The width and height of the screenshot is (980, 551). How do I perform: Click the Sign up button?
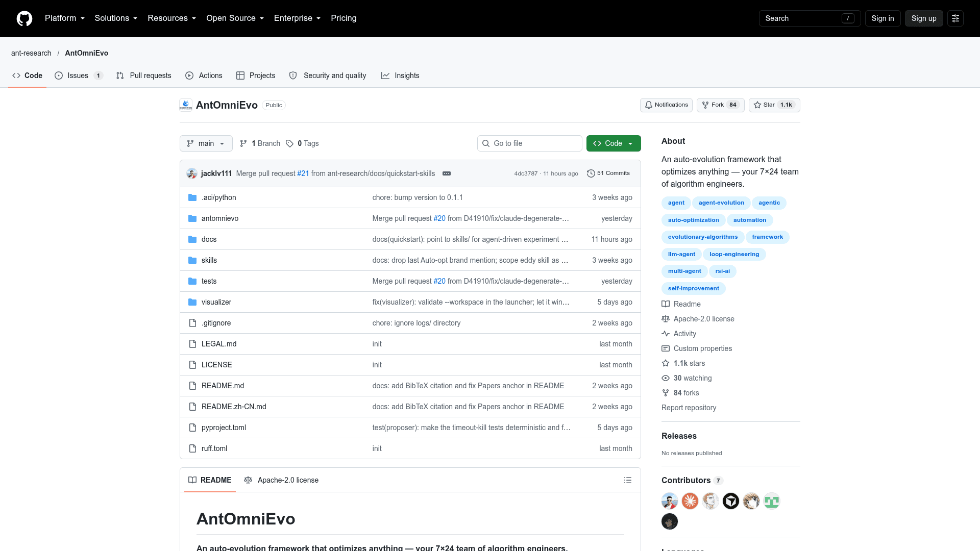924,18
